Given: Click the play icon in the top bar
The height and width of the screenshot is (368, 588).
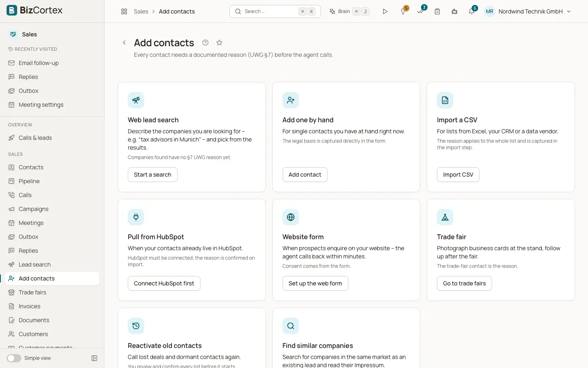Looking at the screenshot, I should point(385,11).
